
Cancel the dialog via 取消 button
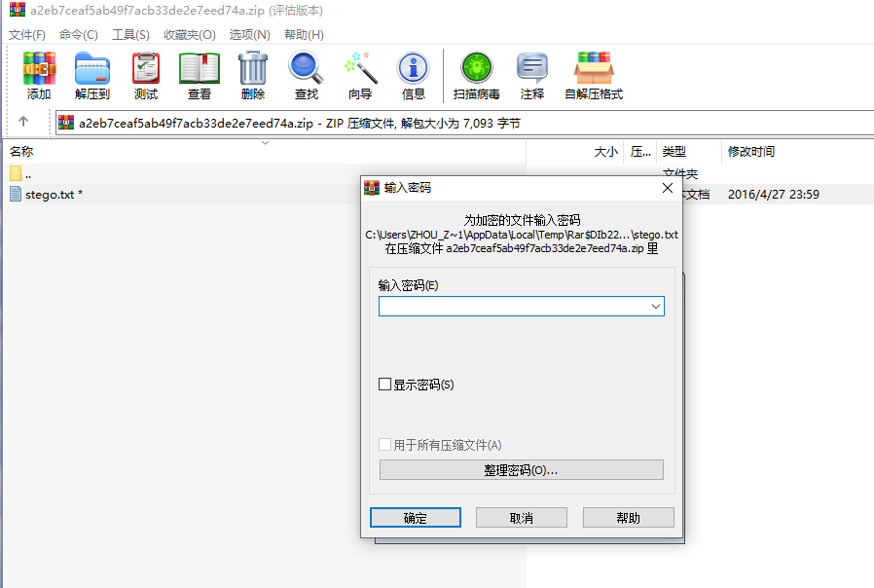point(521,517)
